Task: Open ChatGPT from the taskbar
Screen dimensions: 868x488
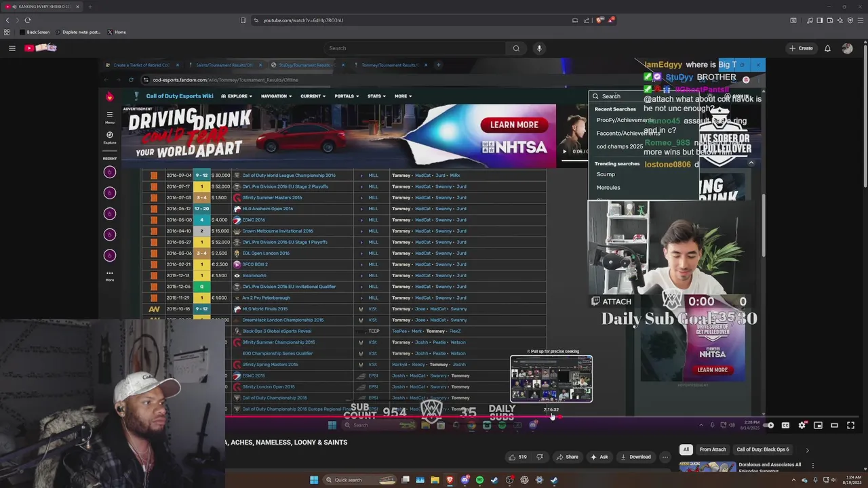Action: 524,480
